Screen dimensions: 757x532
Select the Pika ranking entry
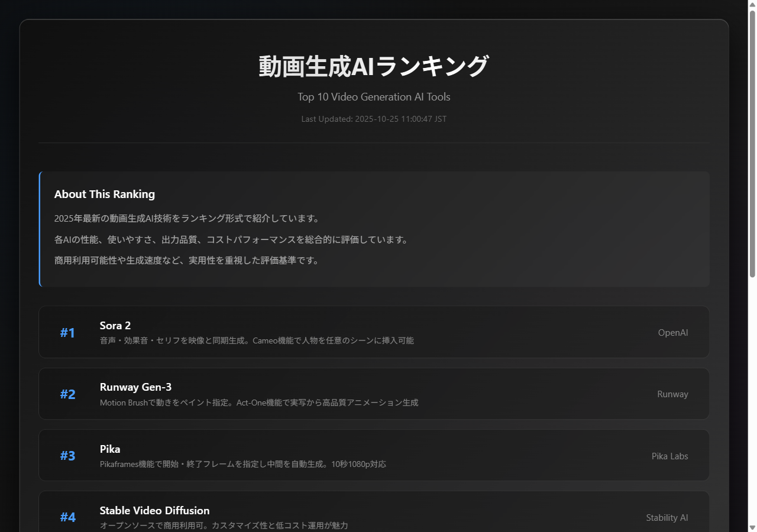[374, 455]
